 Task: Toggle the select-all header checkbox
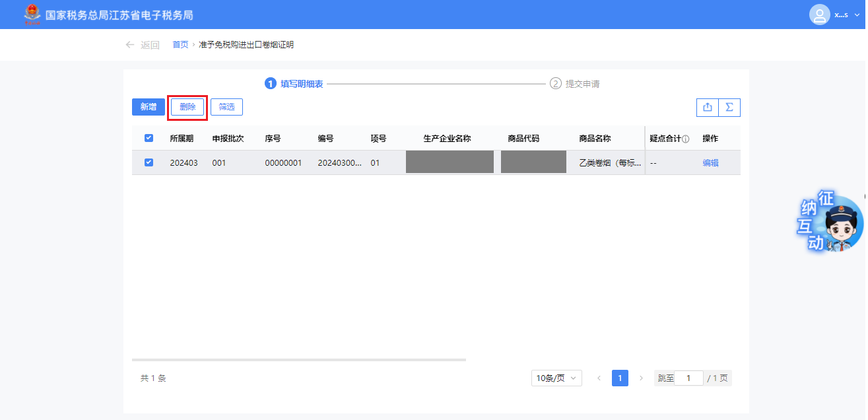pyautogui.click(x=149, y=138)
